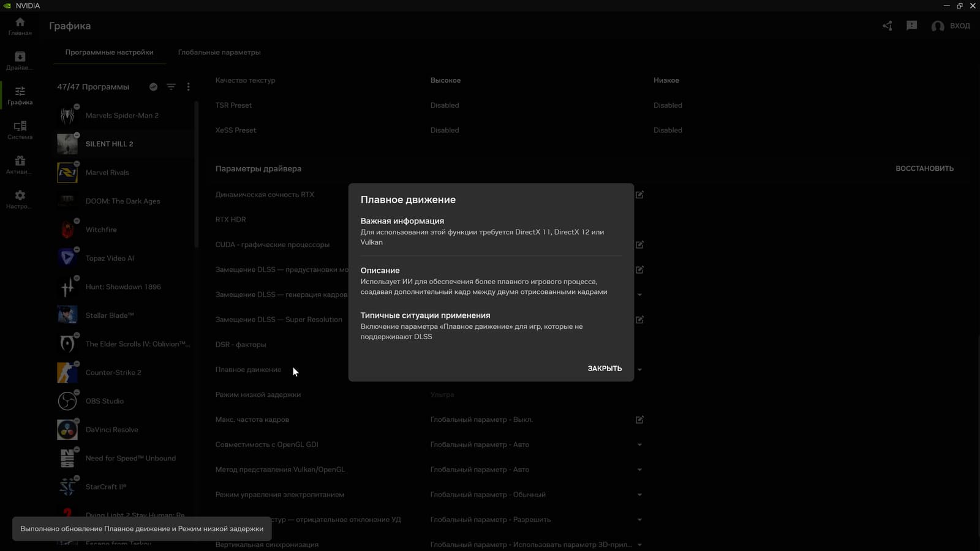Open the three-dot programs menu
Image resolution: width=980 pixels, height=551 pixels.
coord(188,87)
